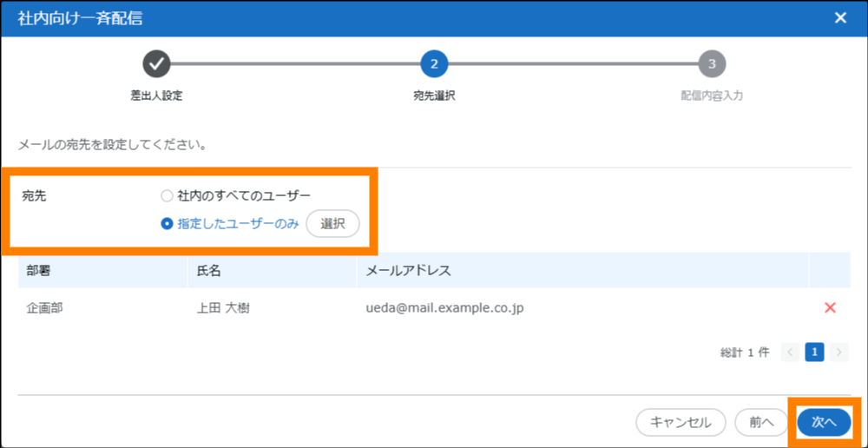Viewport: 868px width, 448px height.
Task: Click the 次へ button
Action: point(823,422)
